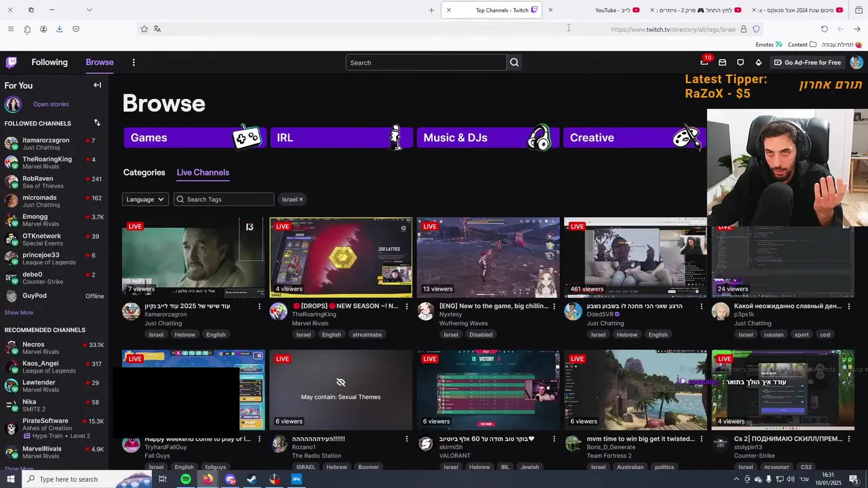Open the Get Bits diamond icon
The height and width of the screenshot is (488, 868).
click(758, 62)
